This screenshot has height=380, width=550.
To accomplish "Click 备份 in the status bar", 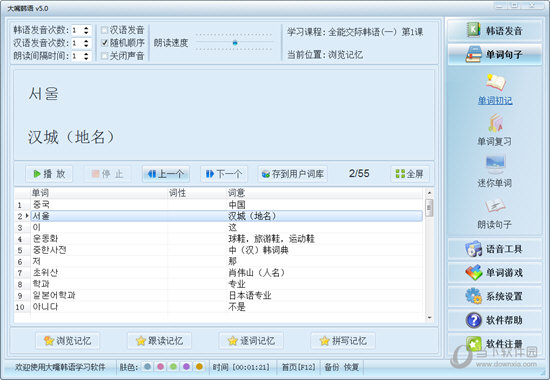I will tap(331, 367).
